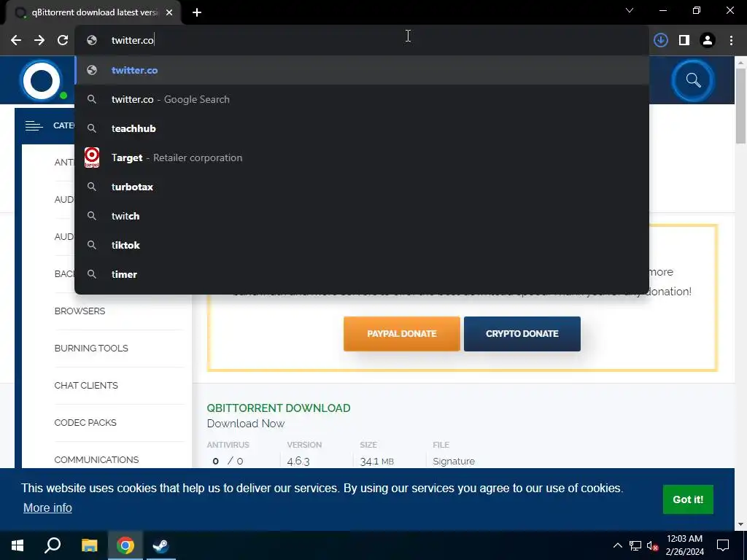Select the turbotax suggestion
The width and height of the screenshot is (747, 560).
362,187
